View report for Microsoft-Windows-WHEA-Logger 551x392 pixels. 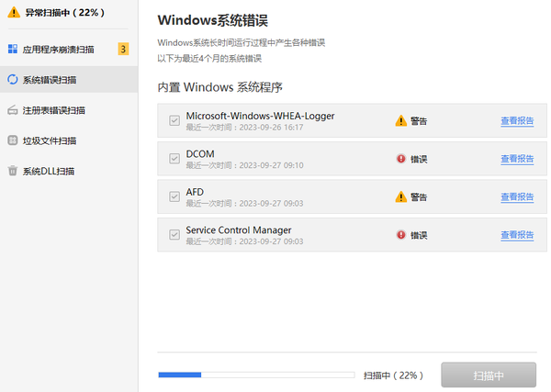(x=517, y=120)
